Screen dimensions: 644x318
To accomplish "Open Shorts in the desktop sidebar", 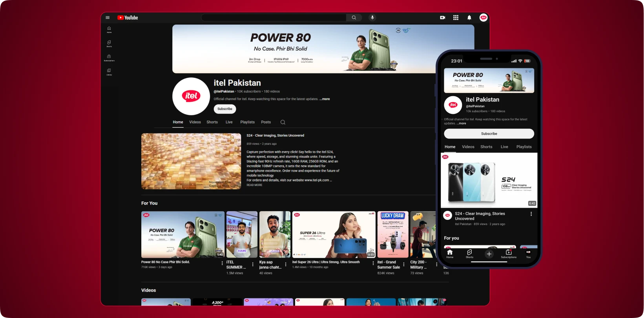I will tap(109, 44).
